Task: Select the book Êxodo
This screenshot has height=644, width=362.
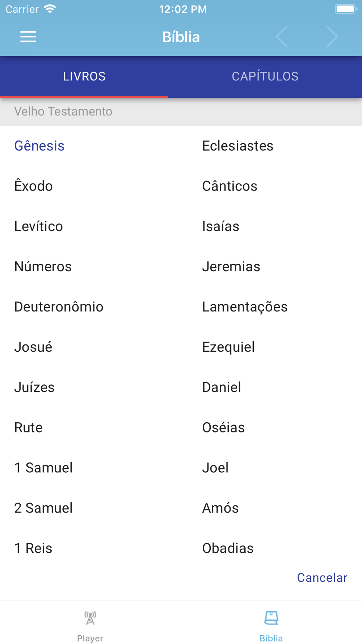Action: (34, 186)
